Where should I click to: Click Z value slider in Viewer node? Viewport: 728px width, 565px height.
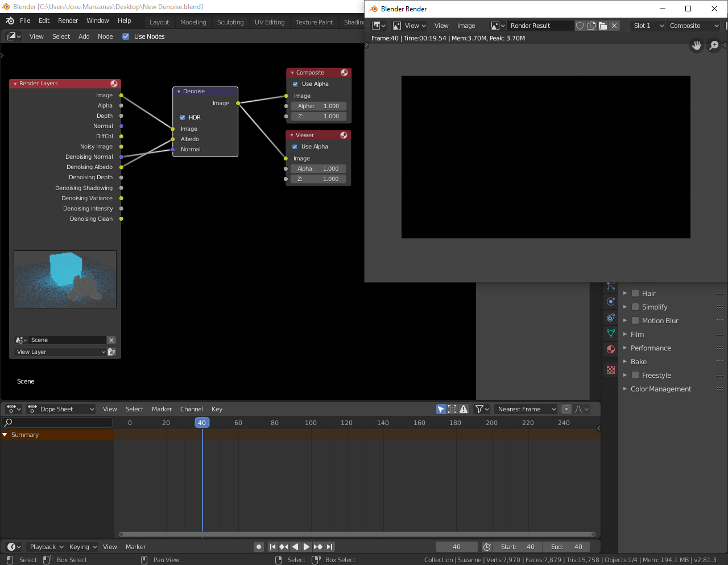(x=318, y=179)
